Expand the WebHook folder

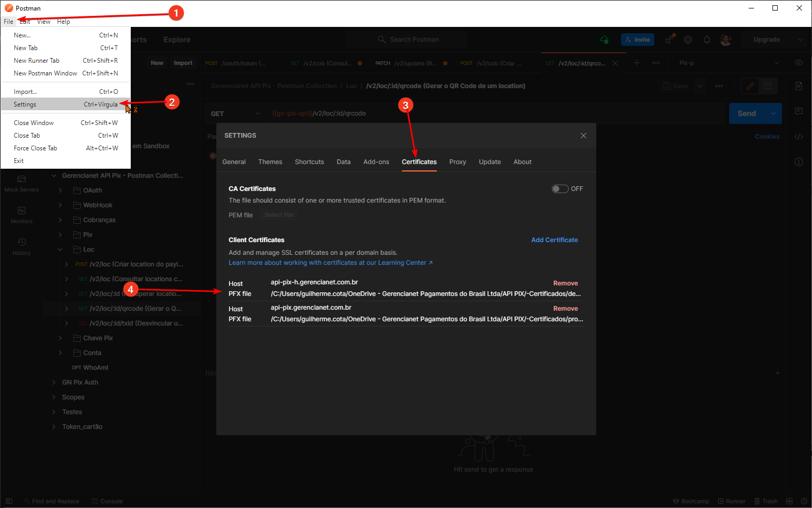click(x=60, y=205)
